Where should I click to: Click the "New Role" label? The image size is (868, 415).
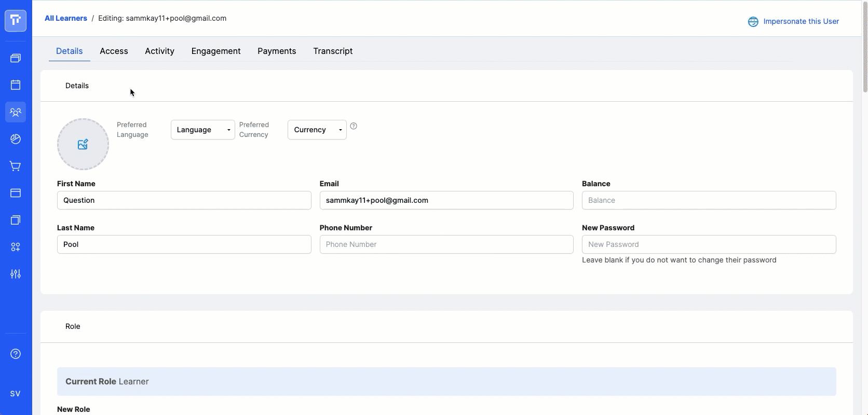click(74, 409)
